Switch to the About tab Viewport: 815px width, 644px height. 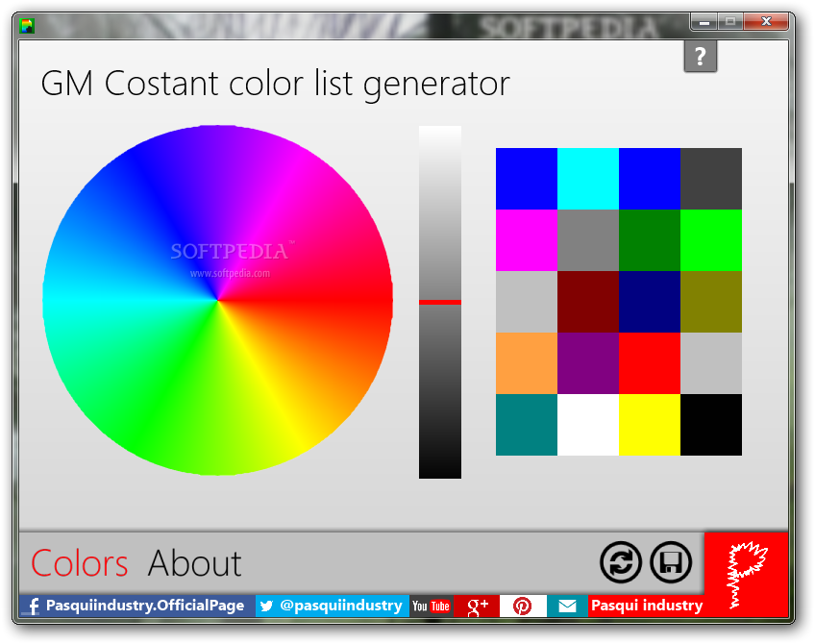pyautogui.click(x=195, y=563)
